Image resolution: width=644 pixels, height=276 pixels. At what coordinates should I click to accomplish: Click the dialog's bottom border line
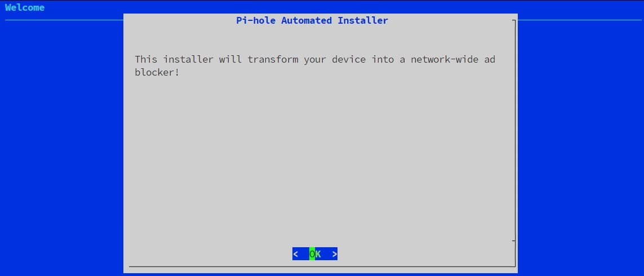tap(322, 266)
